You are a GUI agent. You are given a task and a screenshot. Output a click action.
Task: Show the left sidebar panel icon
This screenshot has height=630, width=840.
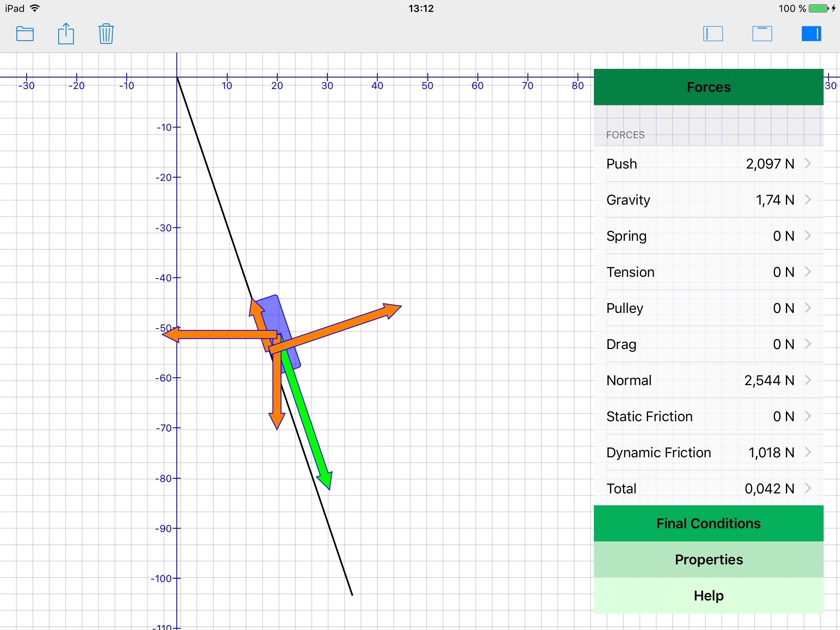coord(713,34)
